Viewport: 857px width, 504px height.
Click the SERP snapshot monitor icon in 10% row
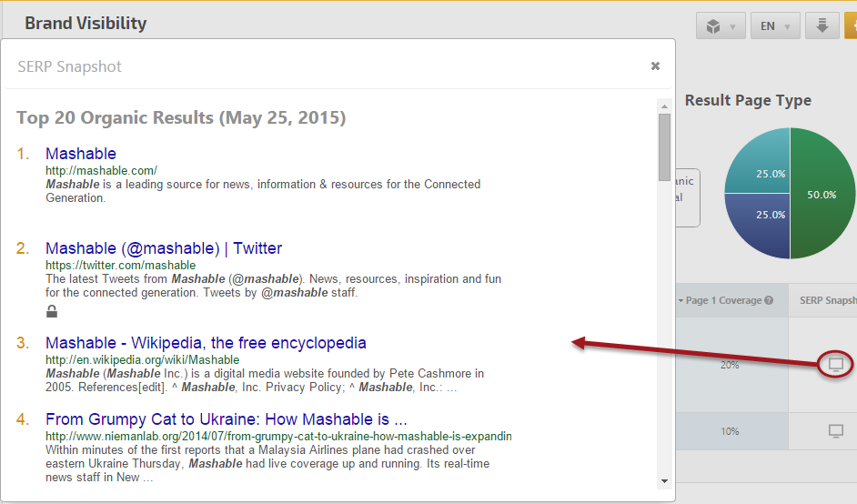(x=836, y=431)
